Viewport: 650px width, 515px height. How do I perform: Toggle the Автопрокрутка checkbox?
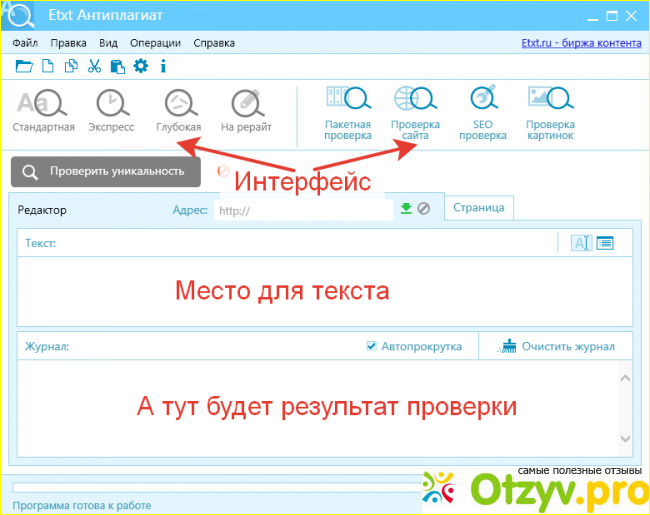(x=372, y=347)
